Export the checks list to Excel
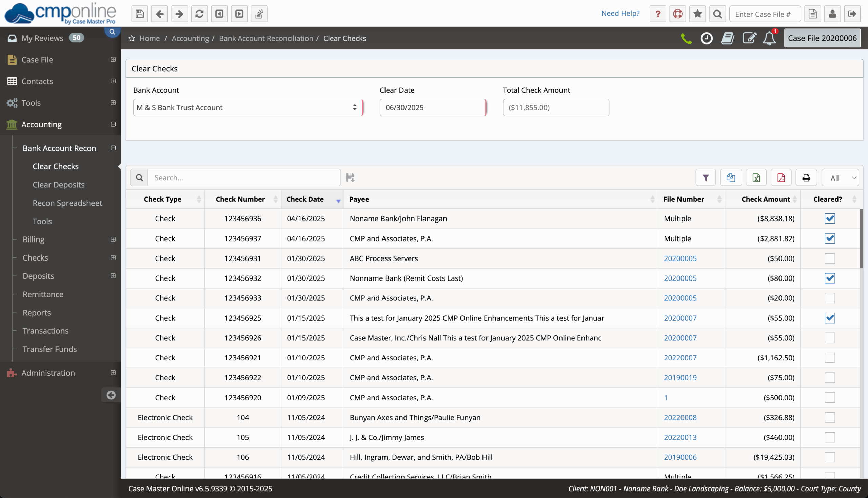Viewport: 868px width, 498px height. [756, 177]
